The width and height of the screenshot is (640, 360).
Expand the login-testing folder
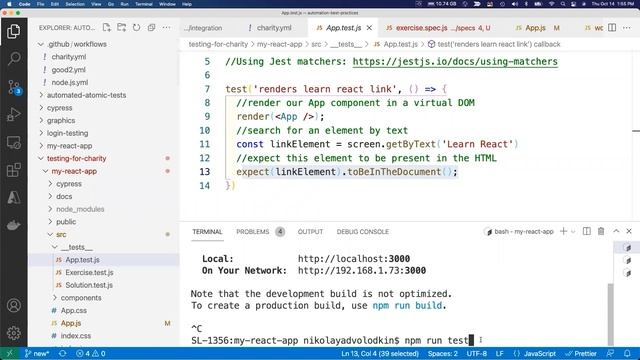(104, 133)
